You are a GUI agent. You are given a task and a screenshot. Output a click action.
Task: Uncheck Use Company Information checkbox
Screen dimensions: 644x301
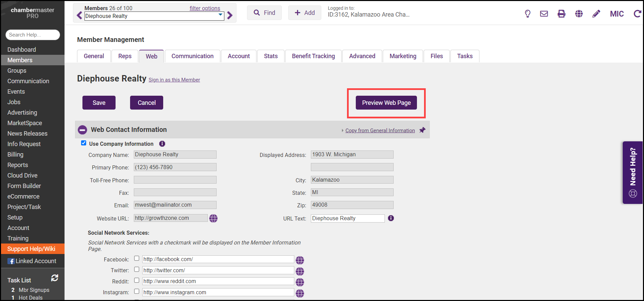[x=84, y=143]
